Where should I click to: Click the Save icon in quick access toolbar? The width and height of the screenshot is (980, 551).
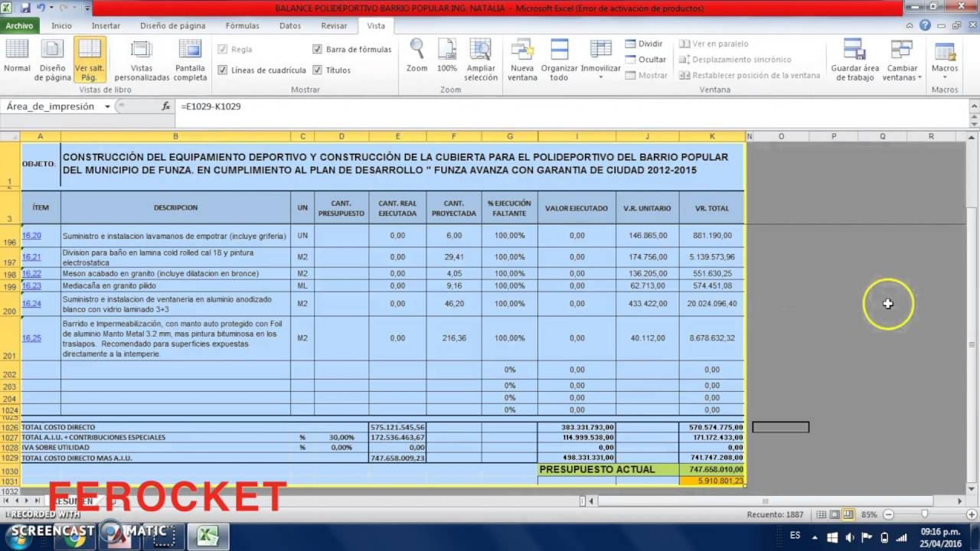click(25, 8)
